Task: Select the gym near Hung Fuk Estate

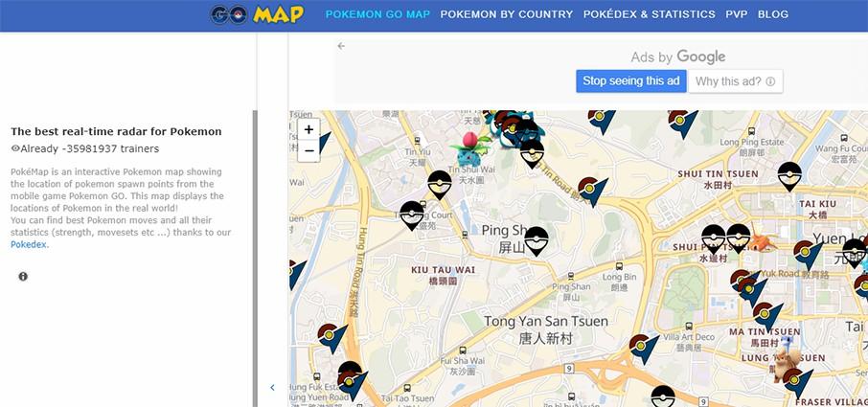Action: [x=352, y=384]
